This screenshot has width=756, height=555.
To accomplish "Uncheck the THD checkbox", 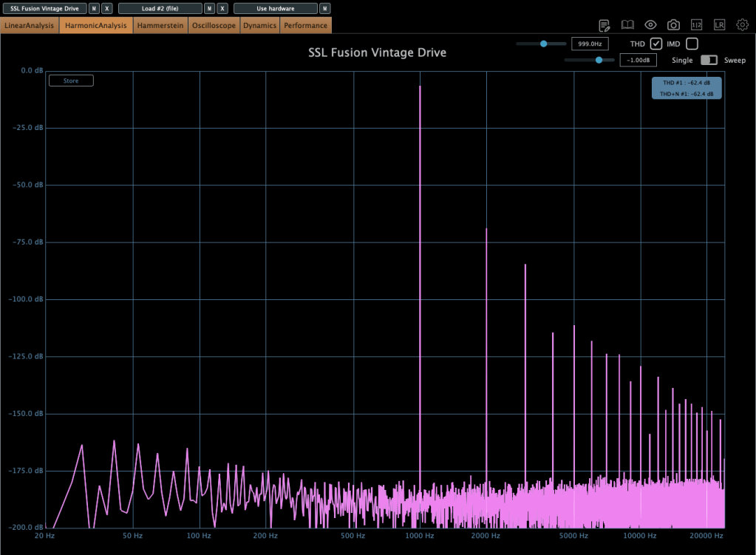I will tap(655, 44).
